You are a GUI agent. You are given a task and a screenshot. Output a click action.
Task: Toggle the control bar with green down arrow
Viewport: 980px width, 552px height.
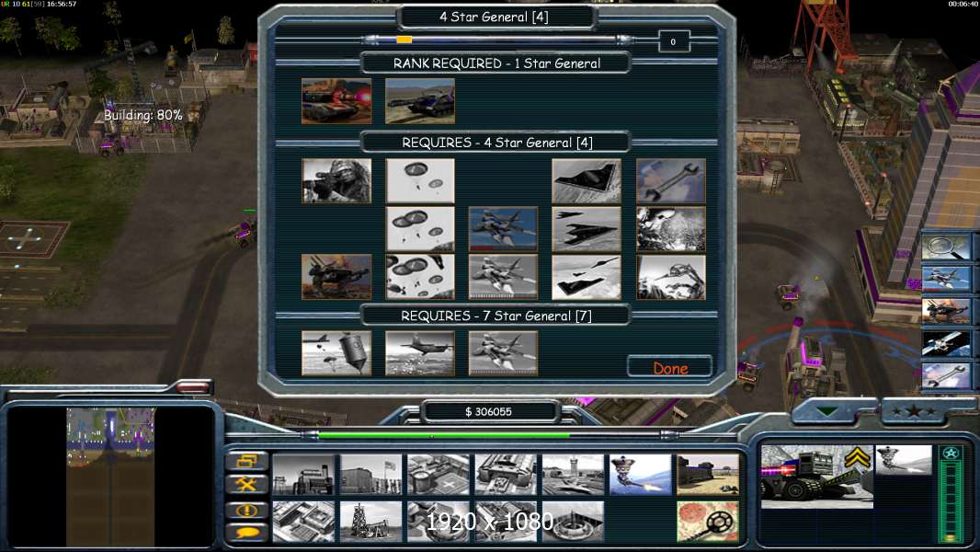click(x=827, y=411)
